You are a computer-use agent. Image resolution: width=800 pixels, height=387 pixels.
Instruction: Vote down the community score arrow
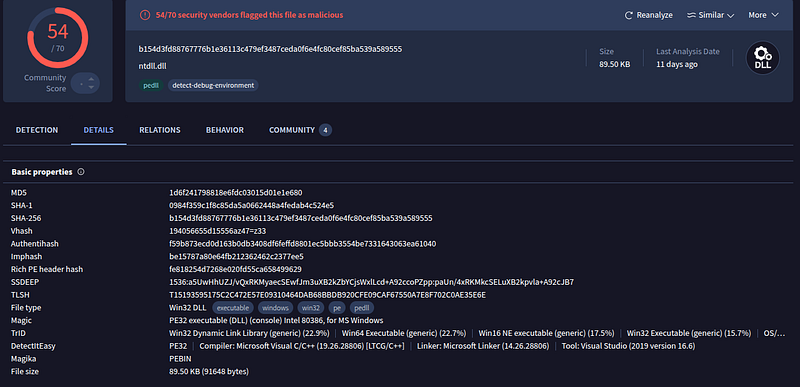91,87
